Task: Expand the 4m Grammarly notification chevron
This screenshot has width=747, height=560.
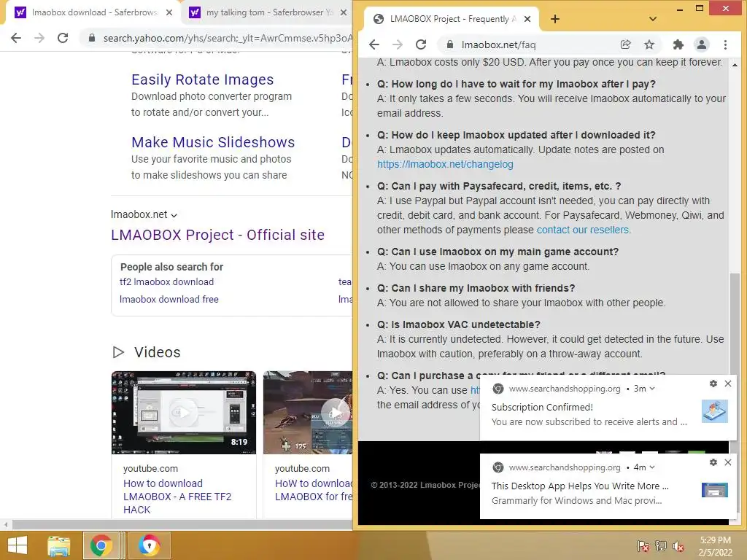Action: click(652, 467)
